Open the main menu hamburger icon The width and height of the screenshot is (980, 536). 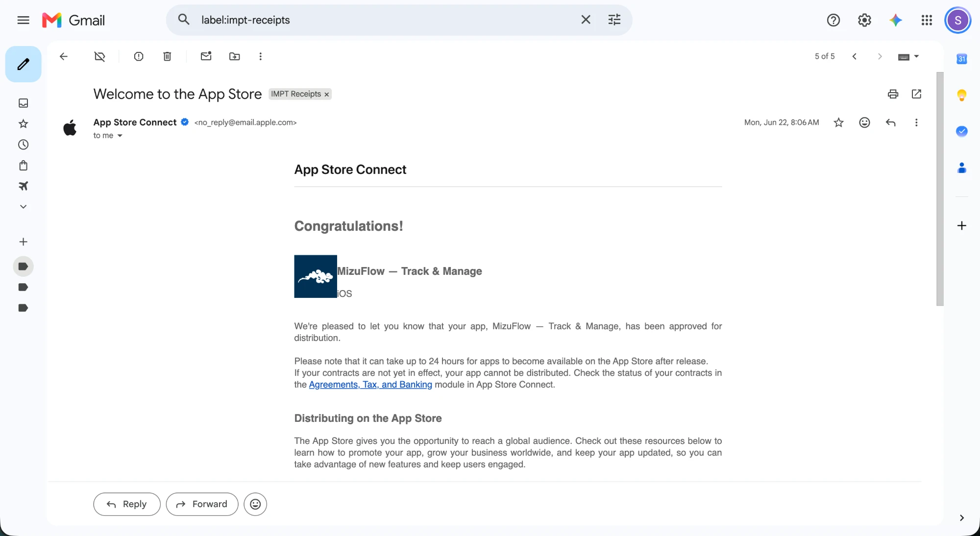click(x=23, y=20)
